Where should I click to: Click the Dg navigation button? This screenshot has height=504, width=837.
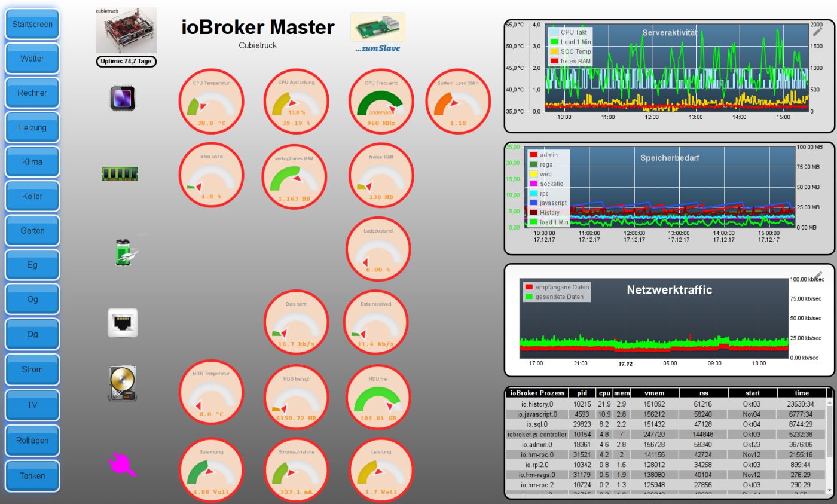click(32, 334)
